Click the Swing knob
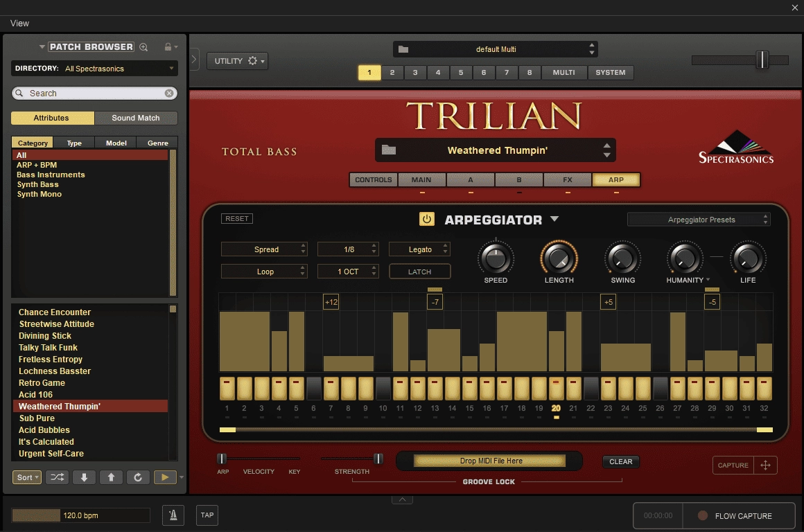The width and height of the screenshot is (804, 532). [x=622, y=258]
